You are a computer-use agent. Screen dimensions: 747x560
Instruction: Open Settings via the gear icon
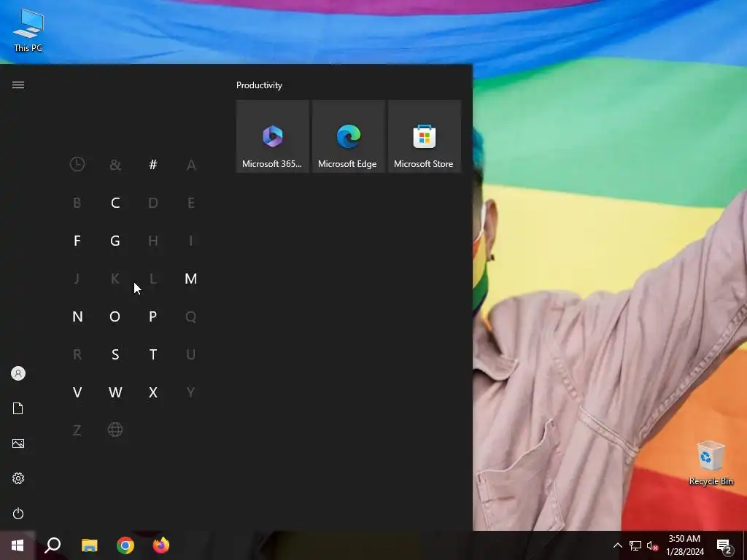(18, 478)
